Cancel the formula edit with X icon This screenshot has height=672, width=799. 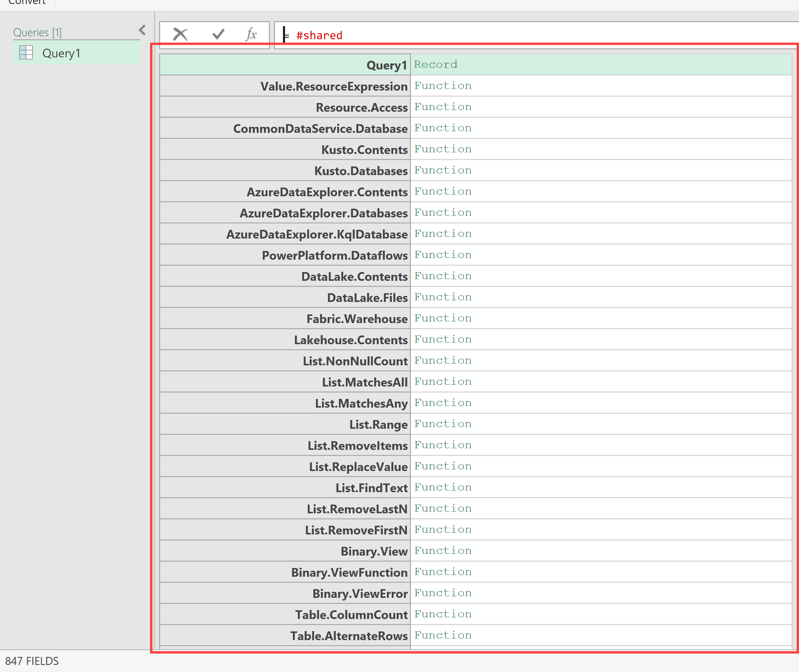180,34
